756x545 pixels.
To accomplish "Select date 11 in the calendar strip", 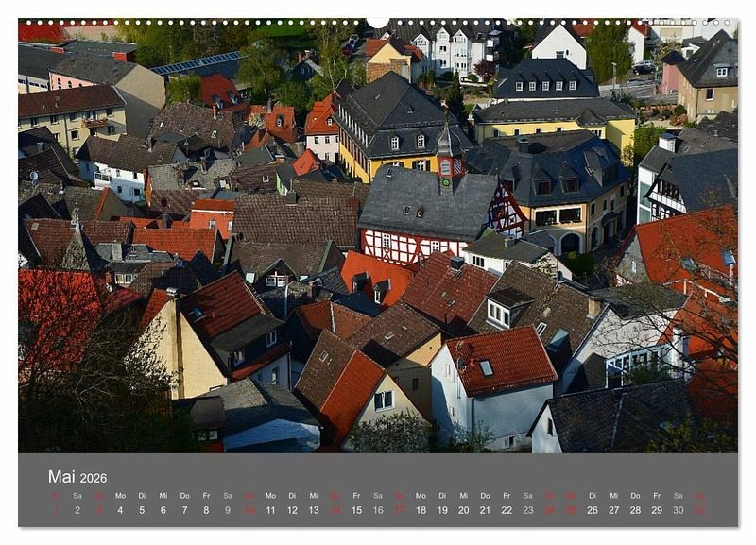I will (x=270, y=510).
